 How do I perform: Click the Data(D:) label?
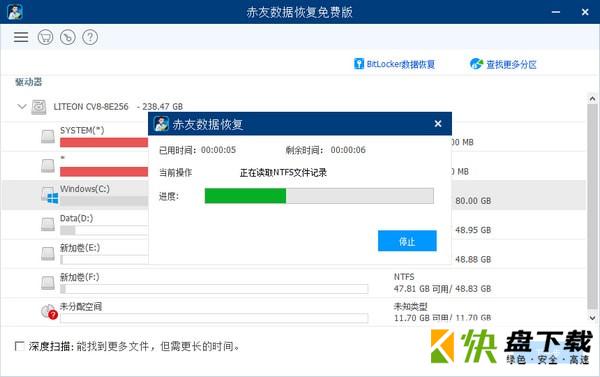77,218
